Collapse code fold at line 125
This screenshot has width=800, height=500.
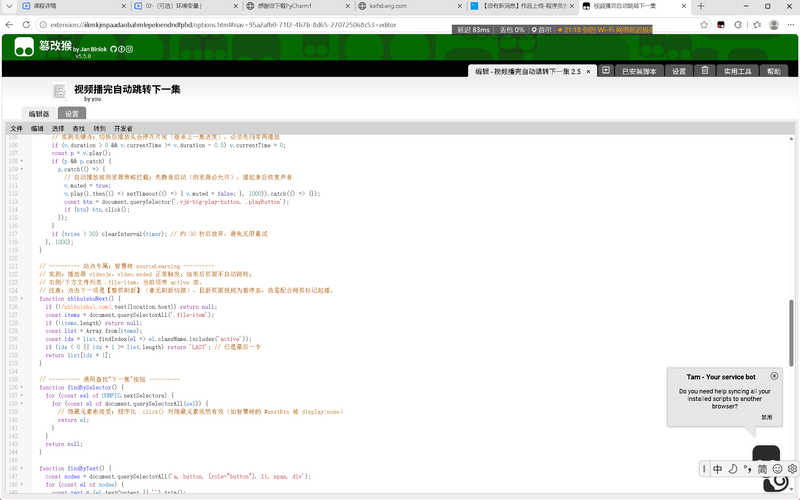[22, 298]
